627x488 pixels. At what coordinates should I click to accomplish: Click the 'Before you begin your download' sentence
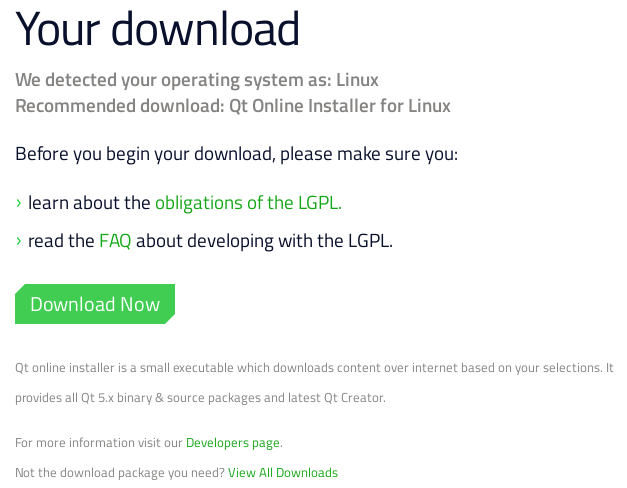pyautogui.click(x=236, y=155)
